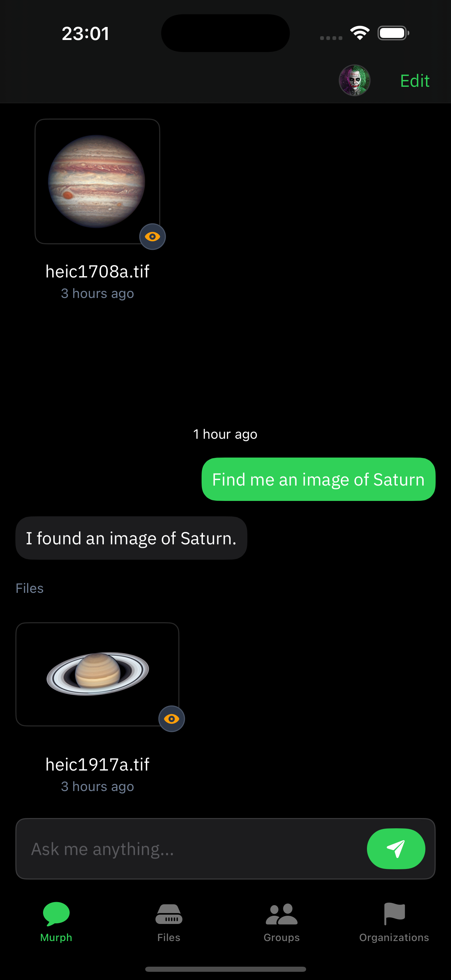Open the Jupiter image thumbnail
Screen dimensions: 451x980
click(x=97, y=181)
